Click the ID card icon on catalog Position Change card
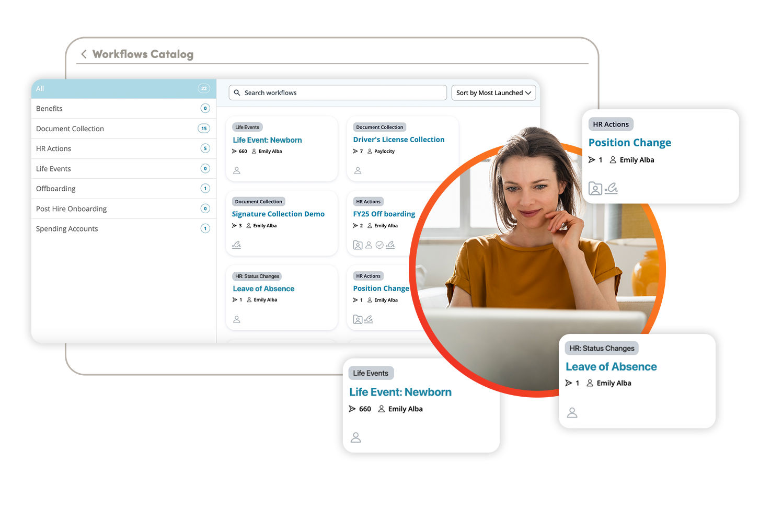 point(358,319)
